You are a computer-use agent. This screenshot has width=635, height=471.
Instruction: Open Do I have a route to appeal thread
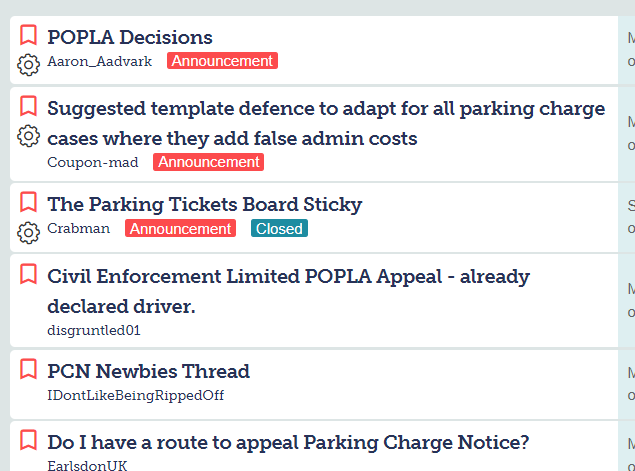(288, 442)
